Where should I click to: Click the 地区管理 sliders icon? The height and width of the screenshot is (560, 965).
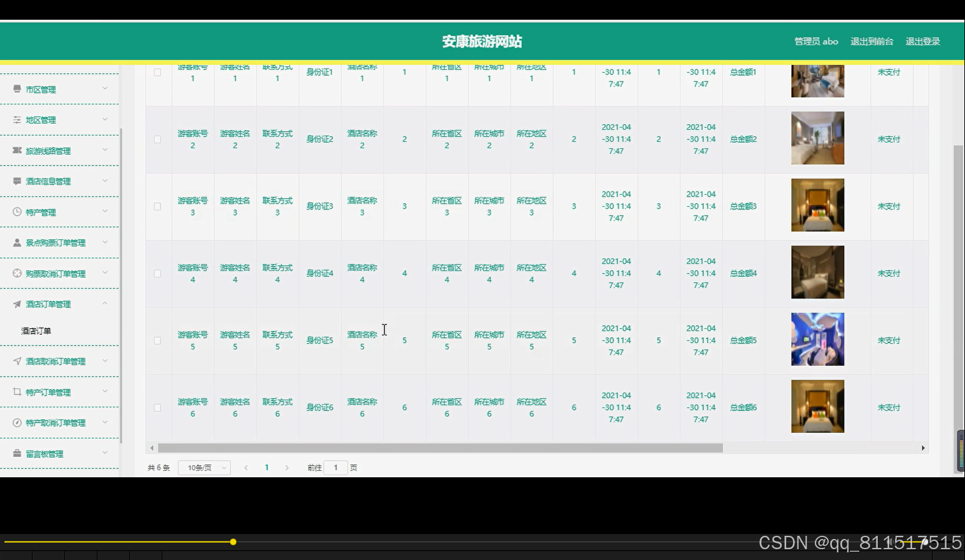tap(17, 120)
